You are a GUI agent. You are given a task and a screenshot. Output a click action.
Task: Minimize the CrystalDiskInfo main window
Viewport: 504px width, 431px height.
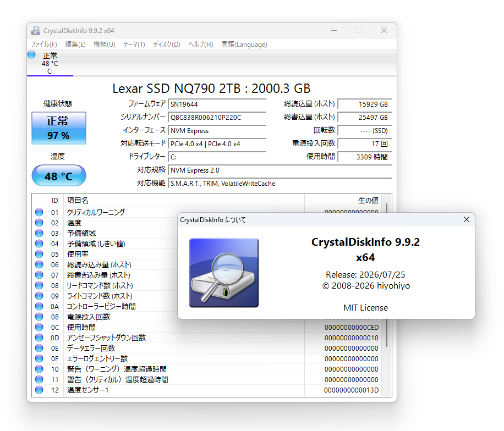(x=334, y=30)
